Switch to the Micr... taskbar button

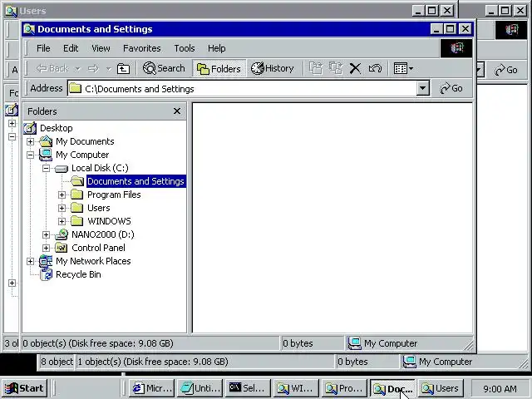tap(152, 388)
